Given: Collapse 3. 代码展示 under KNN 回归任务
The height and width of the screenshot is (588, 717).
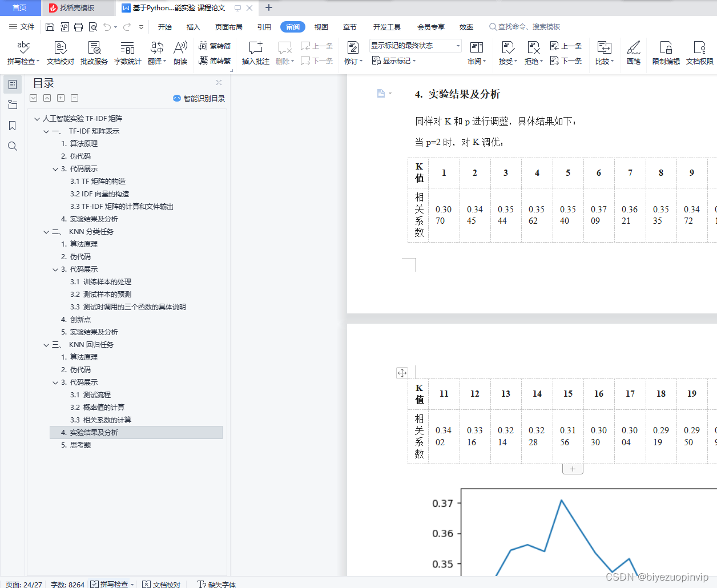Looking at the screenshot, I should tap(55, 382).
